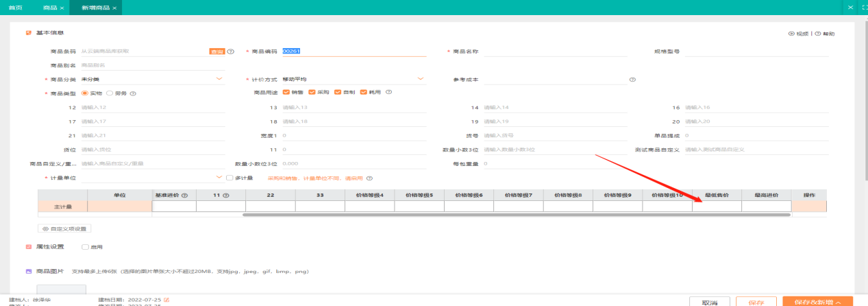The width and height of the screenshot is (868, 306).
Task: Focus the 商品别名 input field
Action: click(152, 65)
